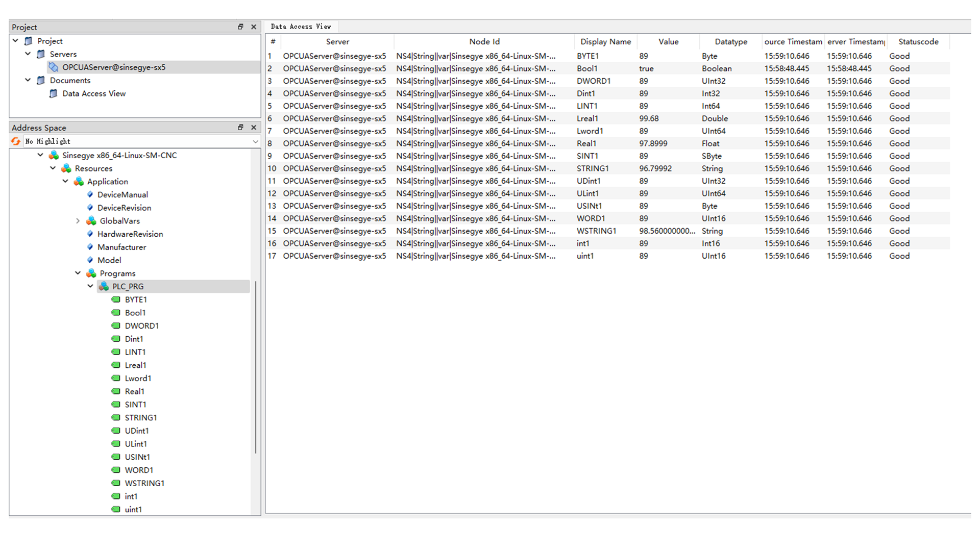Expand the GlobalVars node
Viewport: 980px width, 551px height.
click(x=78, y=221)
